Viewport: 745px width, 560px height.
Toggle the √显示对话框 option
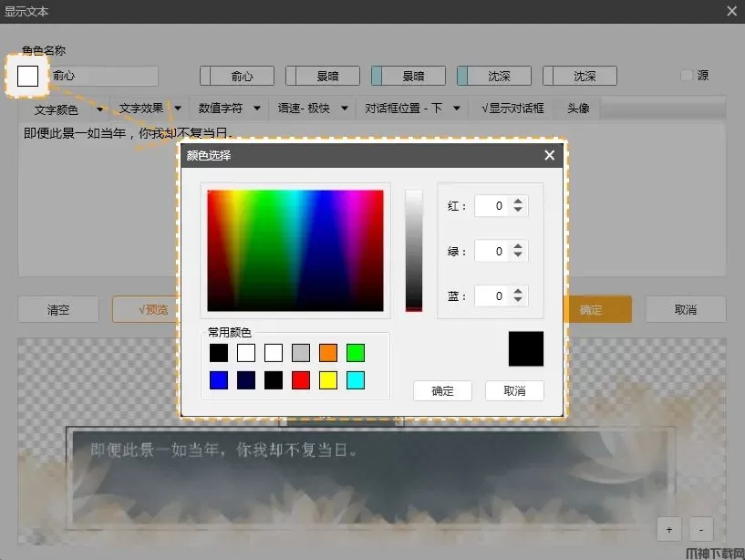[512, 109]
